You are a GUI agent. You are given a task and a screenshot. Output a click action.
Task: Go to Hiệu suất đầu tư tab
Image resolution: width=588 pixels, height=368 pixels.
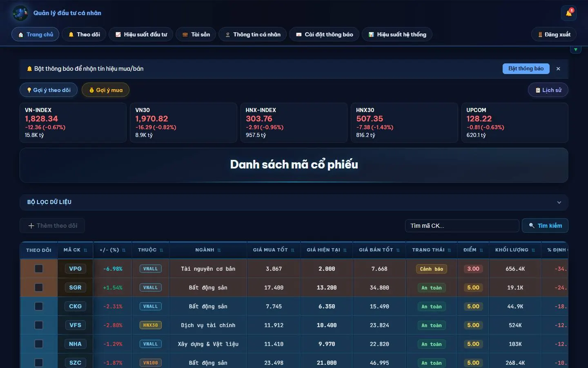point(141,34)
